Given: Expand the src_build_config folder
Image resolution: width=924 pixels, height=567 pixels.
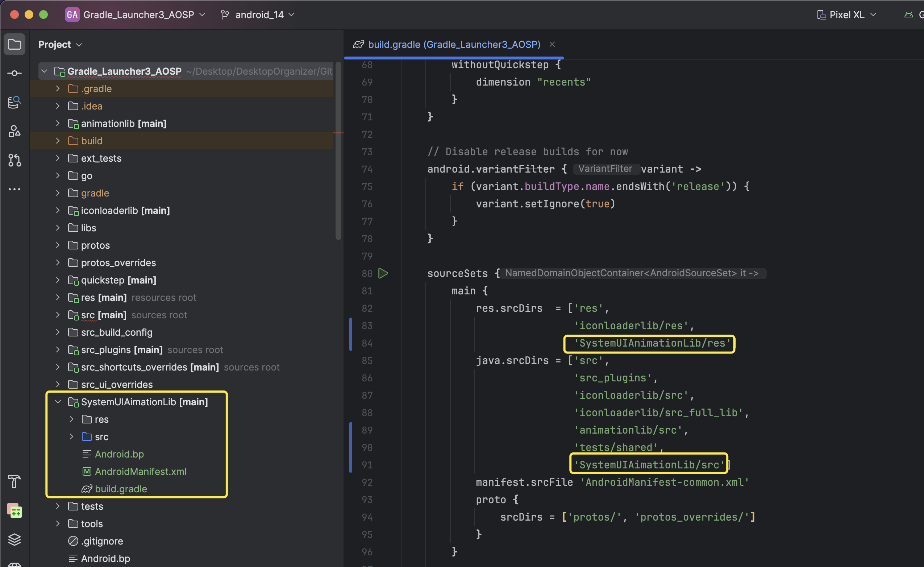Looking at the screenshot, I should point(58,332).
